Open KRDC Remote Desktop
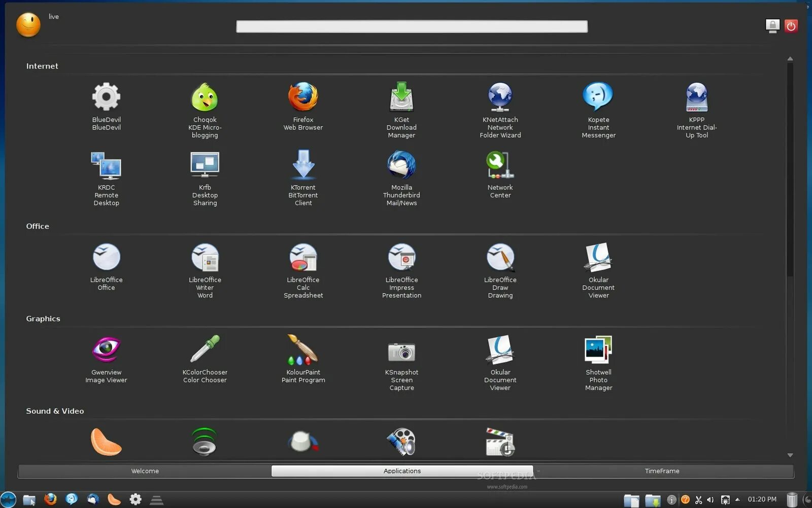The image size is (812, 508). 106,178
